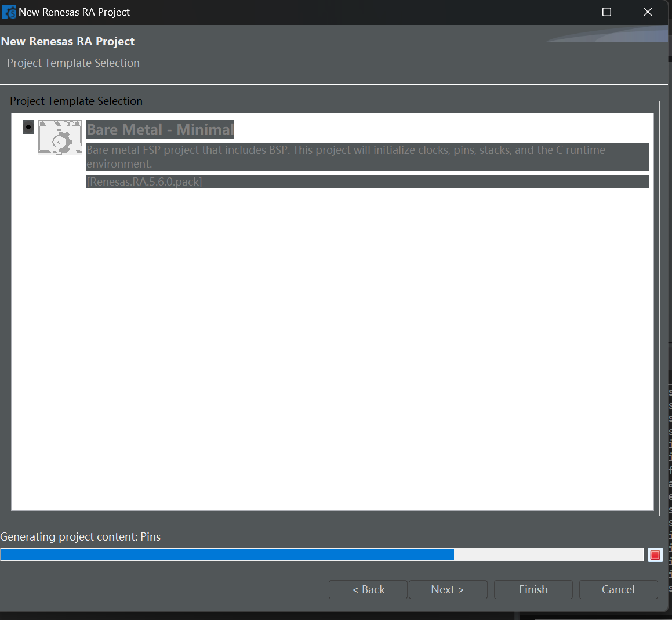The width and height of the screenshot is (672, 620).
Task: Click the "Bare Metal - Minimal" template title
Action: pyautogui.click(x=160, y=129)
